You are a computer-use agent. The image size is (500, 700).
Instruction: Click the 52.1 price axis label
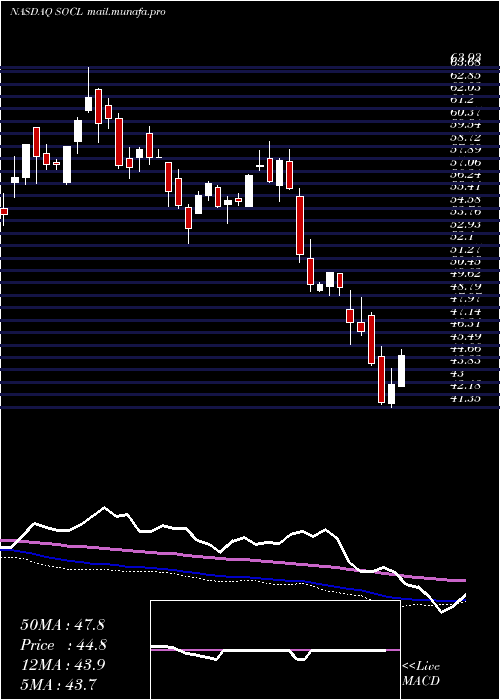click(x=462, y=237)
